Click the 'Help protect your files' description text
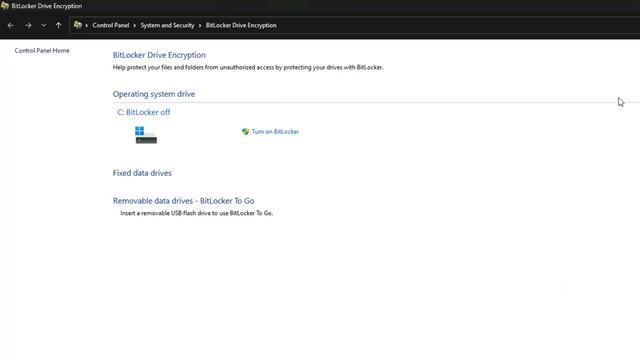 click(248, 67)
